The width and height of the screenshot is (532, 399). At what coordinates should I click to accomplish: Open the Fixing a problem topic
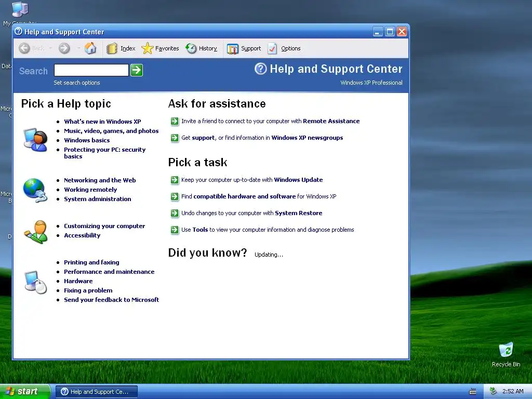tap(88, 290)
